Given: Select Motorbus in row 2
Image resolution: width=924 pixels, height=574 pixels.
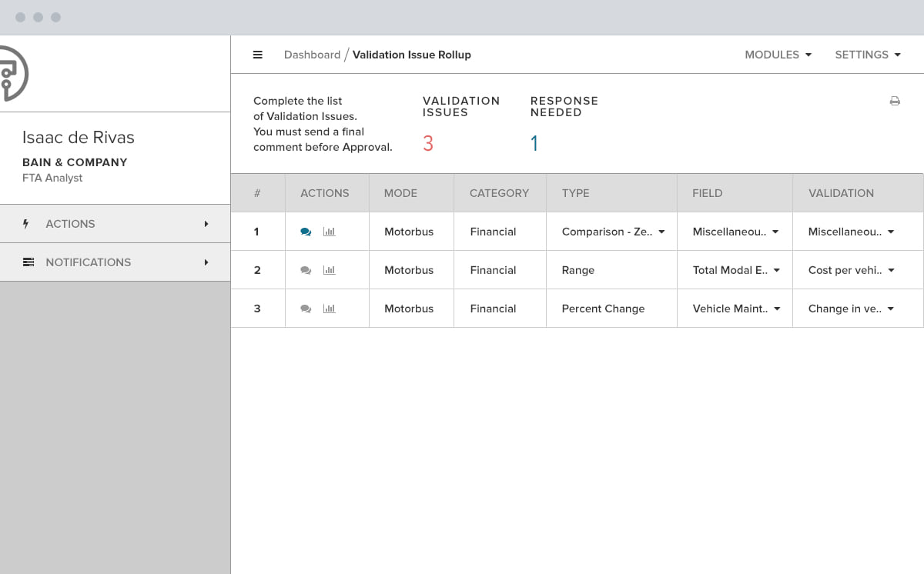Looking at the screenshot, I should tap(409, 270).
